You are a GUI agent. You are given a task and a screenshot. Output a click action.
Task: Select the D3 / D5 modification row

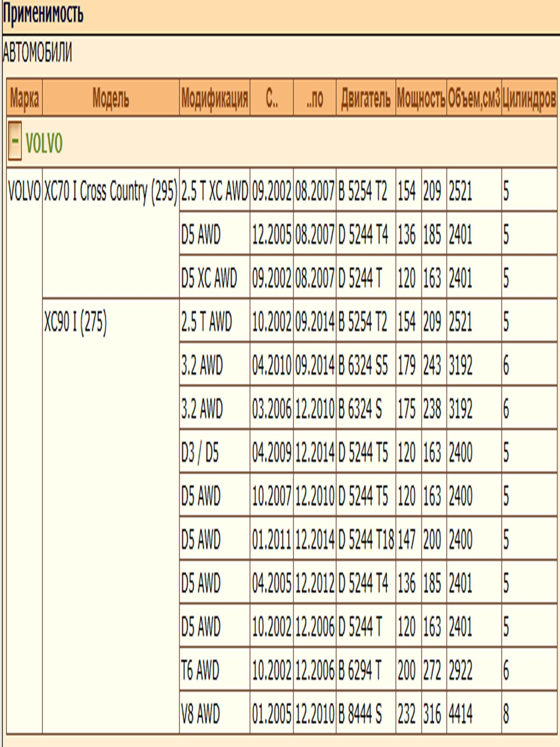[x=200, y=452]
